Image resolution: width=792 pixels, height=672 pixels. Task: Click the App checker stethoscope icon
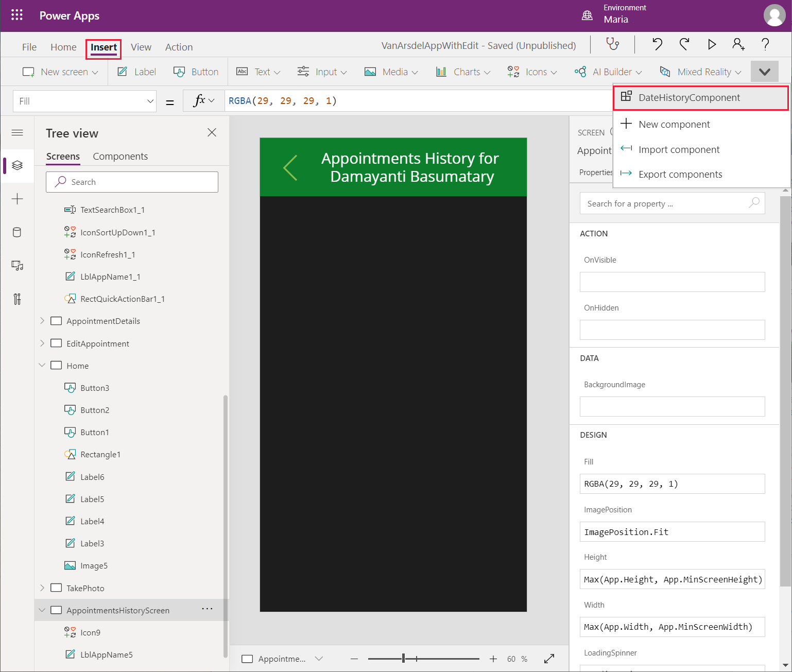(612, 44)
